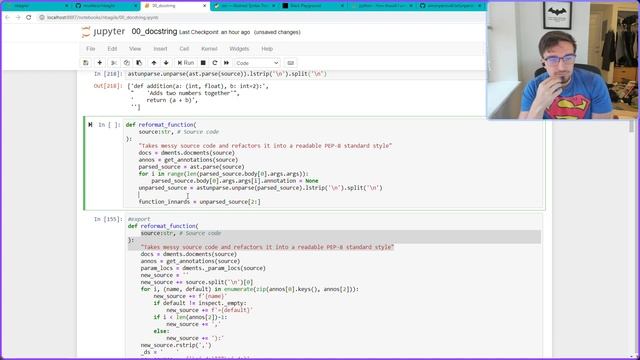Click the browser forward arrow
The width and height of the screenshot is (640, 360).
(x=18, y=18)
